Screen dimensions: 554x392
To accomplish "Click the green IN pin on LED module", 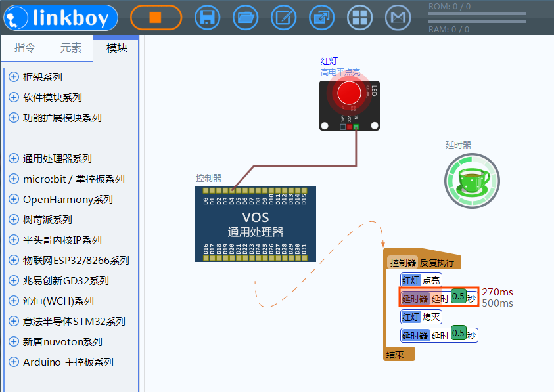I will (356, 127).
